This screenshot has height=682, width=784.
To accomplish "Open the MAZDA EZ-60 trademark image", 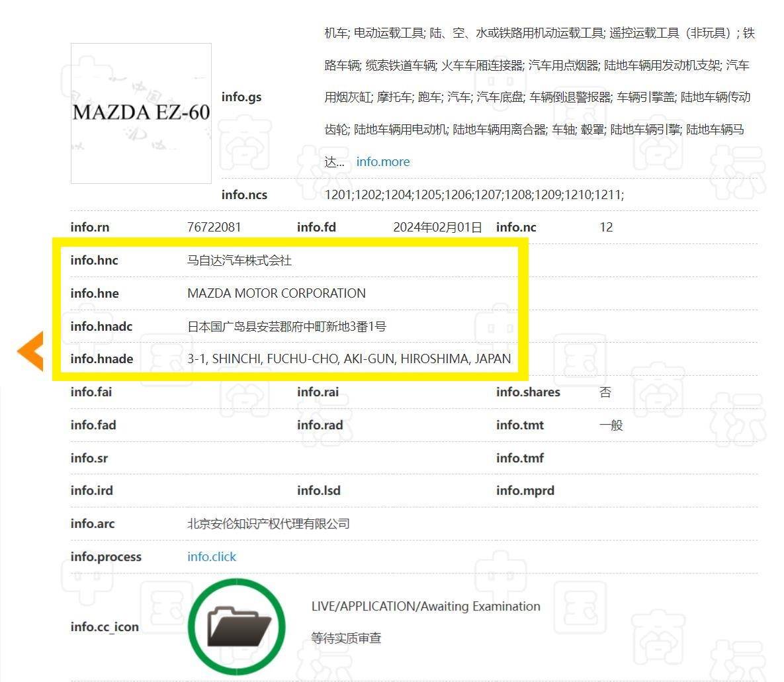I will pos(141,113).
